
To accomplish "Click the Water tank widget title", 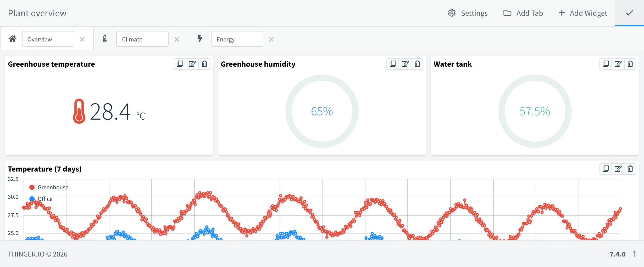I will pyautogui.click(x=453, y=64).
